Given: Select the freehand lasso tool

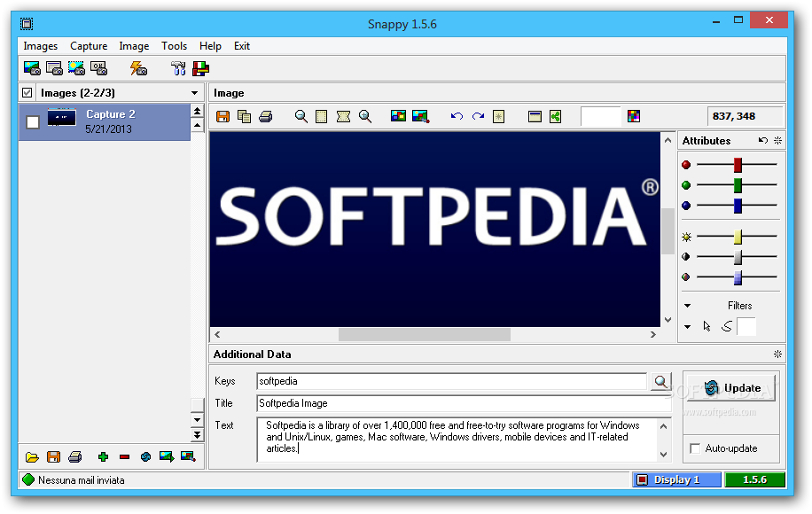Looking at the screenshot, I should click(727, 326).
